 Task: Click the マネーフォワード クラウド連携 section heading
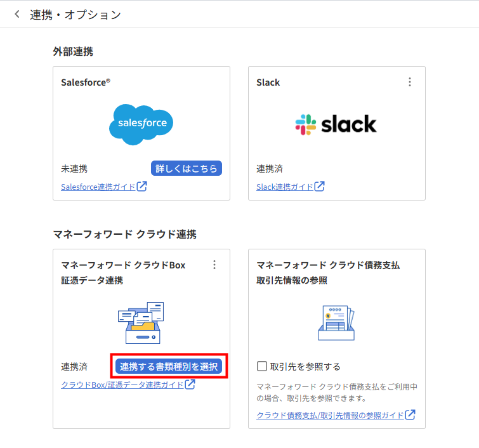[124, 234]
